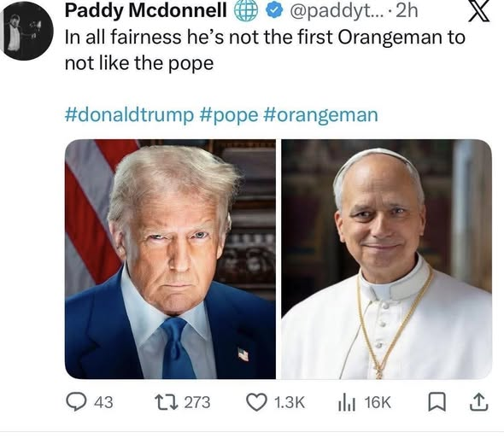Open the 2h post timestamp
504x444 pixels.
[x=407, y=11]
